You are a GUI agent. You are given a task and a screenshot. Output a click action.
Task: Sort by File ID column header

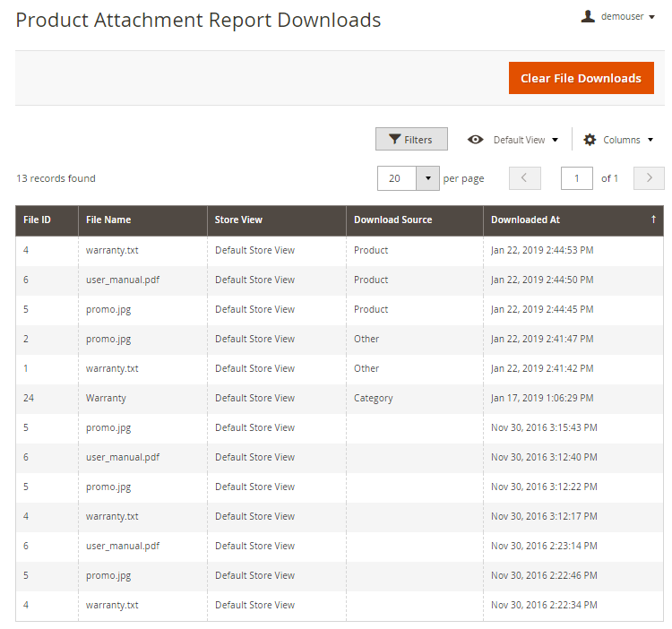coord(37,220)
